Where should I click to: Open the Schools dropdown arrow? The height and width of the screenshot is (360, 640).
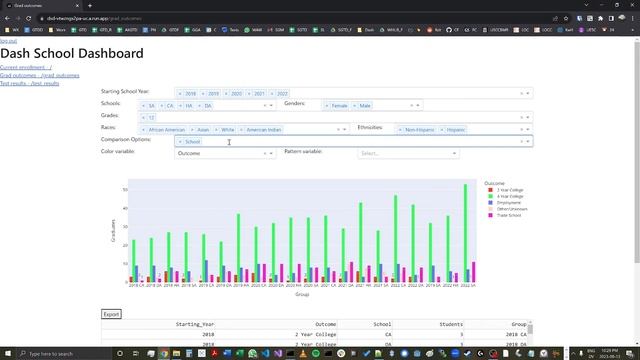click(271, 106)
